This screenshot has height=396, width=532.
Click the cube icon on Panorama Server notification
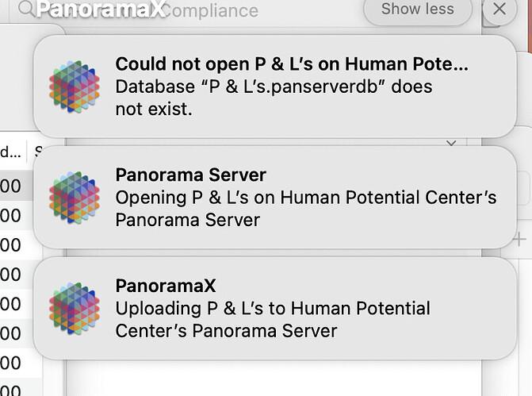point(75,197)
